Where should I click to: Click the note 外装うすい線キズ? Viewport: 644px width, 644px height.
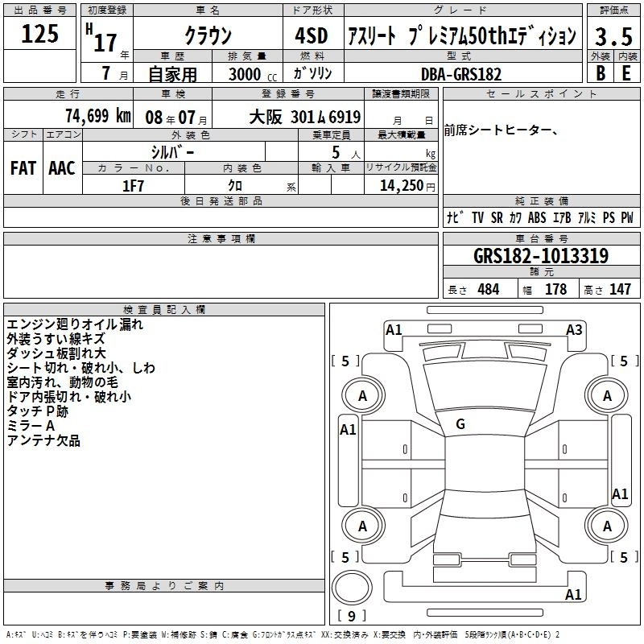pos(56,339)
